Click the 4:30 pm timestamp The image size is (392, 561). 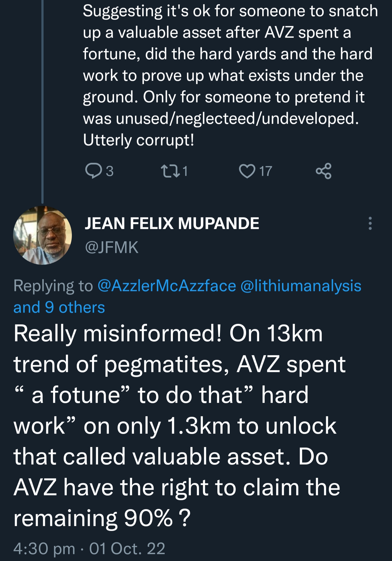(44, 548)
